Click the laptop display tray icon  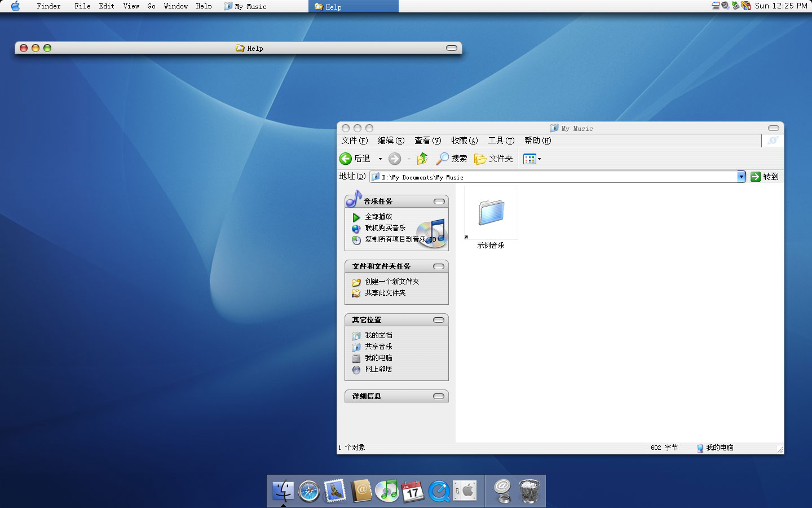tap(716, 6)
